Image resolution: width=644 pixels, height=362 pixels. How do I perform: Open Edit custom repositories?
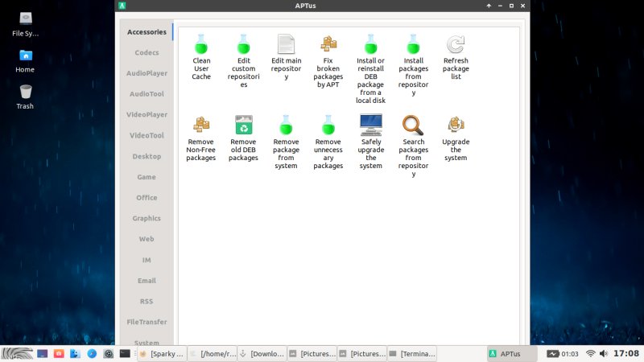[244, 61]
